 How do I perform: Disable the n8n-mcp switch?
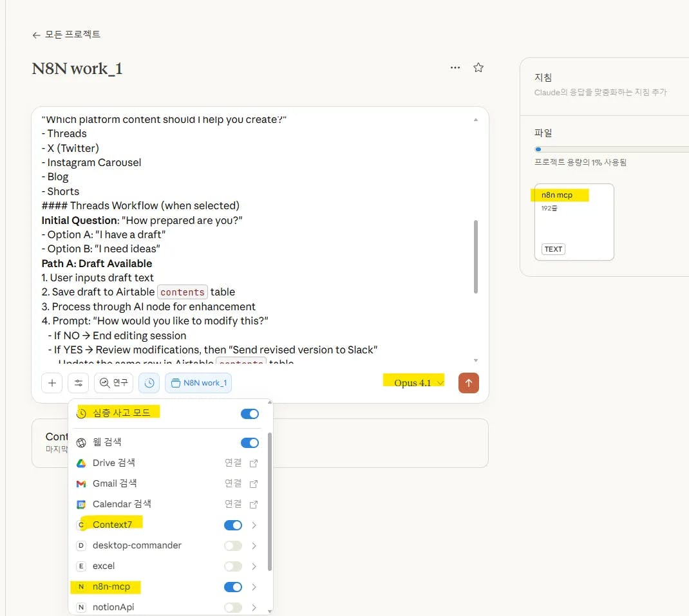click(x=233, y=587)
